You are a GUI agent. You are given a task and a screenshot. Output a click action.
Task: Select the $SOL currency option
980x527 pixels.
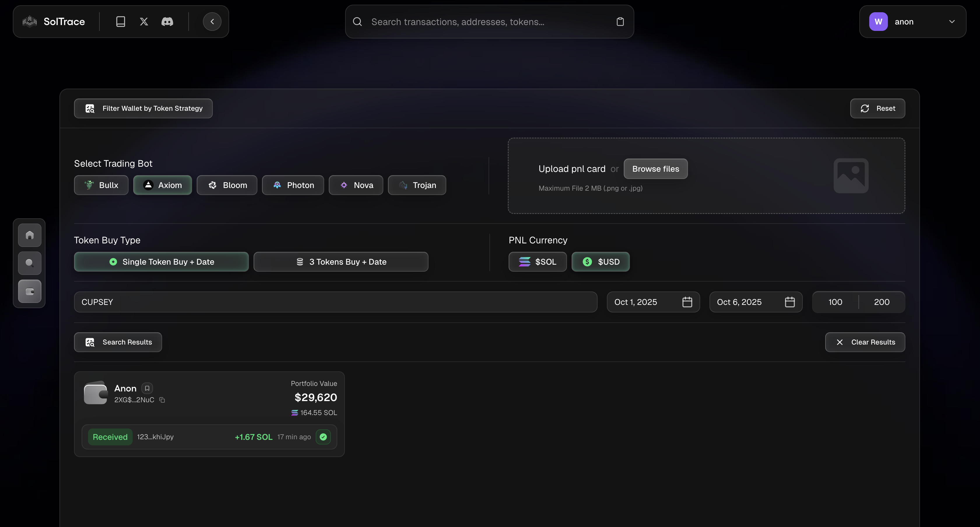pyautogui.click(x=538, y=261)
